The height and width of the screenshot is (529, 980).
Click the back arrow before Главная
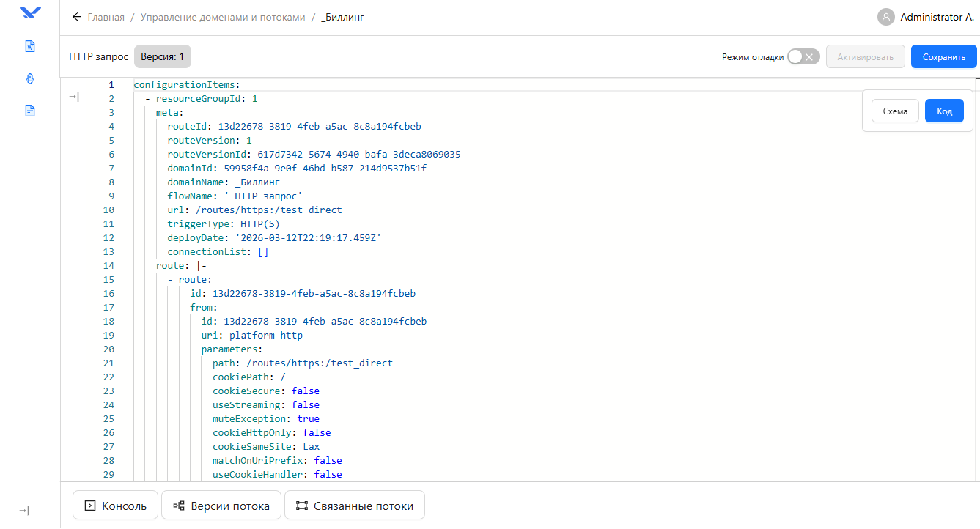pyautogui.click(x=76, y=17)
